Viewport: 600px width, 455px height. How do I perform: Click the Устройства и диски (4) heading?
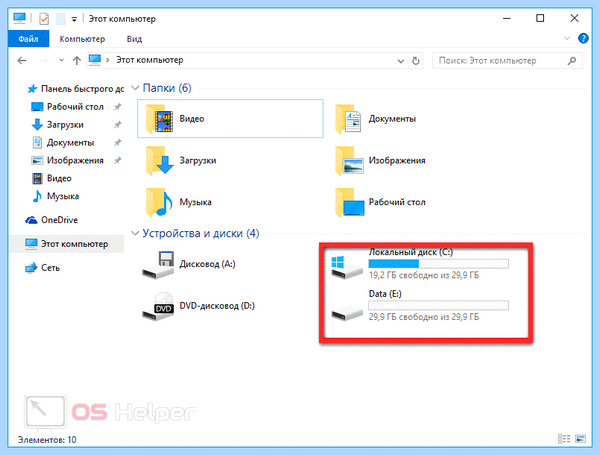(x=201, y=233)
